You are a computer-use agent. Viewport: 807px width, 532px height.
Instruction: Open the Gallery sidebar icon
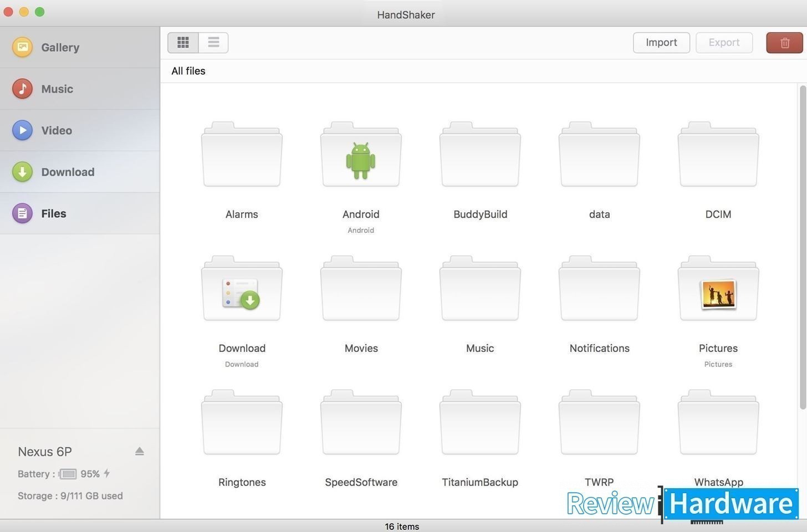(22, 47)
